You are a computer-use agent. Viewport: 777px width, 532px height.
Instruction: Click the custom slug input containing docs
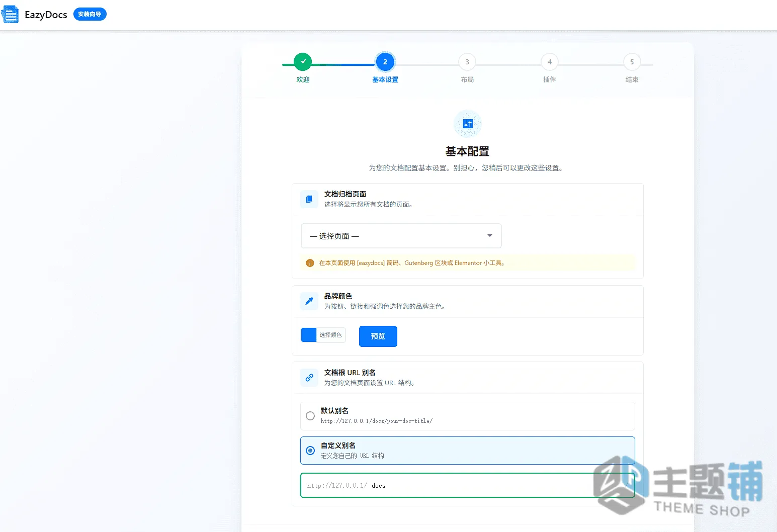[468, 485]
